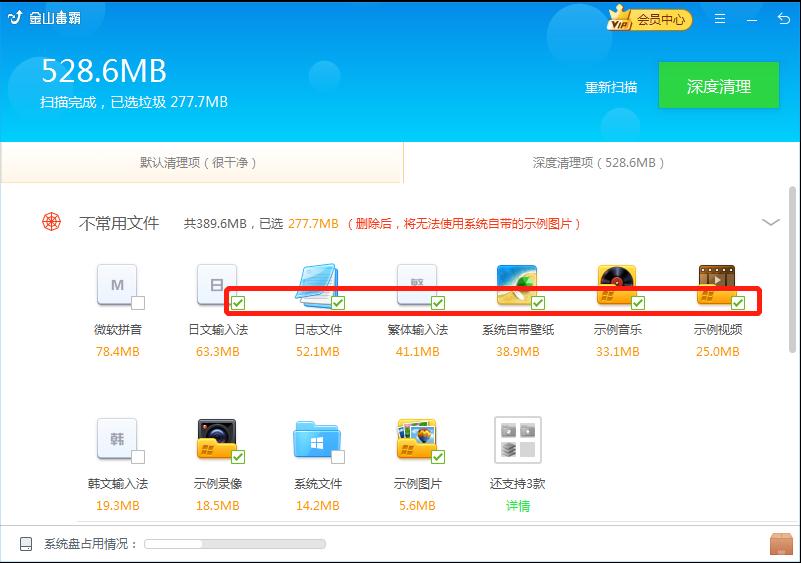The image size is (801, 563).
Task: Select the 示例图片 photos icon
Action: click(417, 439)
